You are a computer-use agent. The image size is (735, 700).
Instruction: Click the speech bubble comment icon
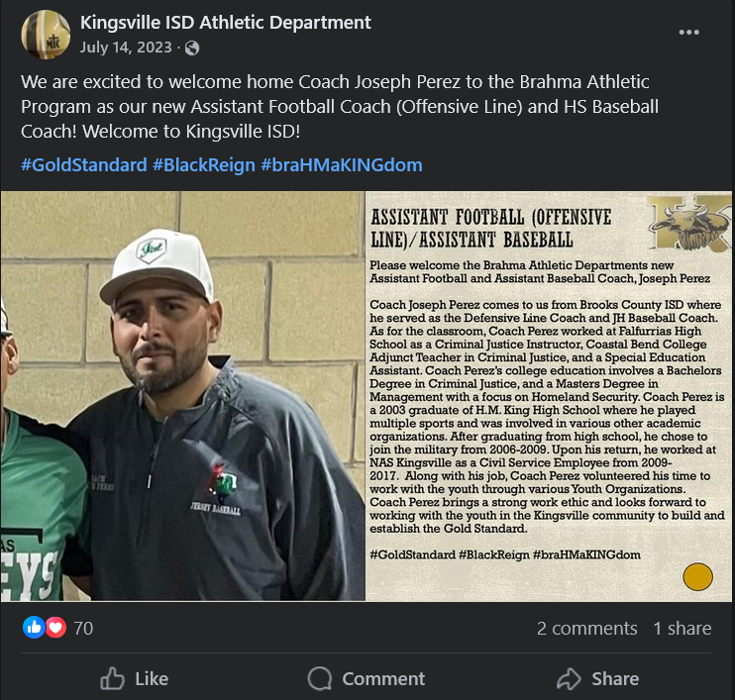[x=320, y=678]
